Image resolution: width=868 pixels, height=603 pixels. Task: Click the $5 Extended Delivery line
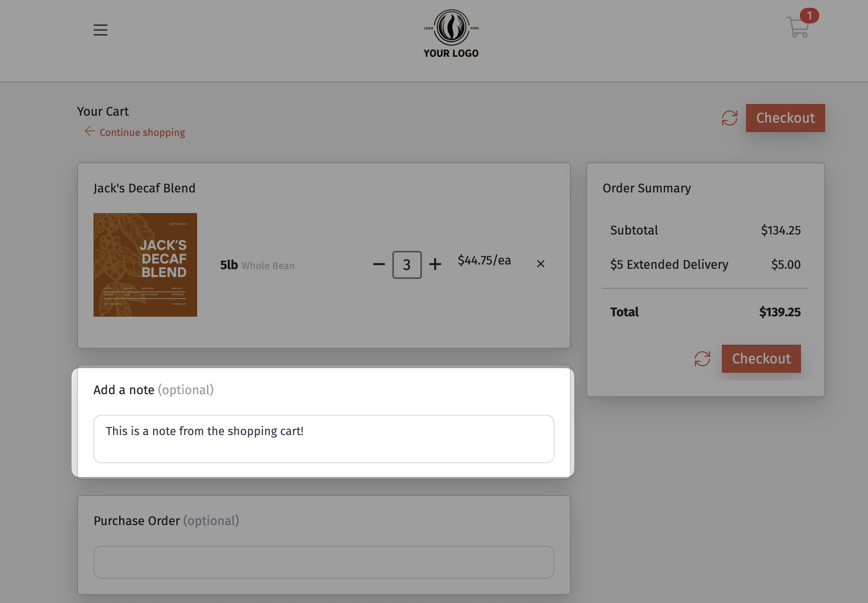click(669, 264)
